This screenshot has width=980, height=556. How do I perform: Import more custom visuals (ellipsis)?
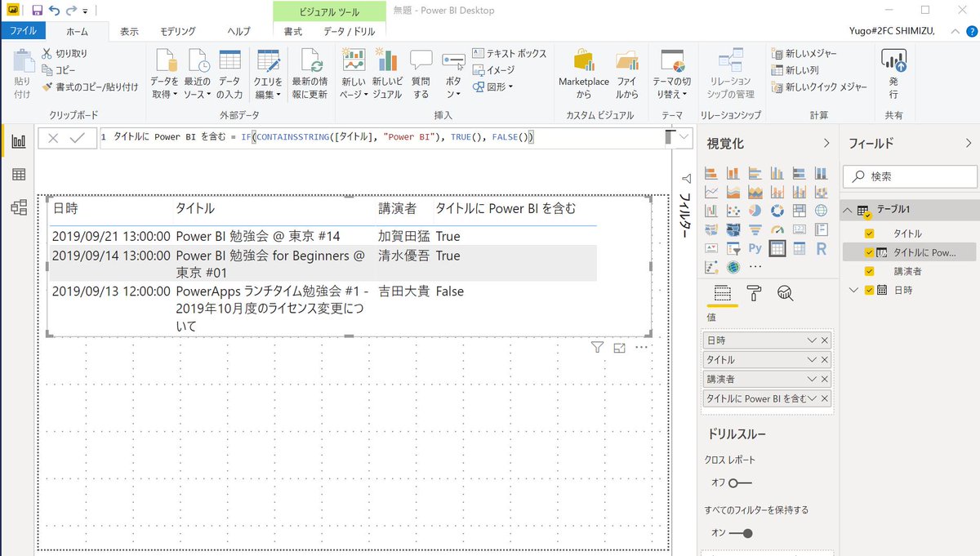[755, 267]
